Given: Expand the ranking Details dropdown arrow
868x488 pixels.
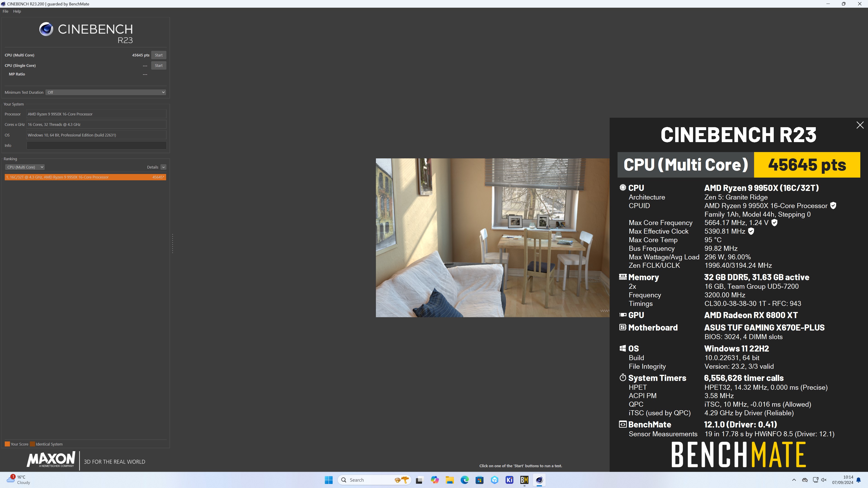Looking at the screenshot, I should 163,167.
